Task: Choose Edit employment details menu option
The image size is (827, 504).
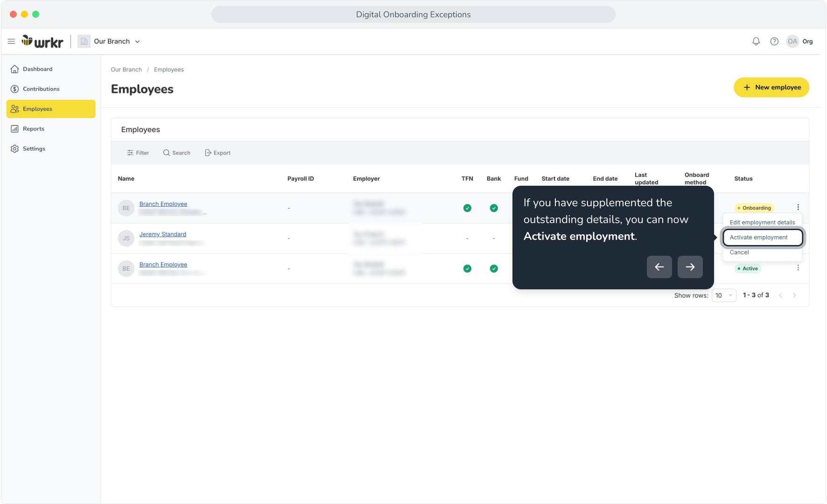Action: click(x=762, y=223)
